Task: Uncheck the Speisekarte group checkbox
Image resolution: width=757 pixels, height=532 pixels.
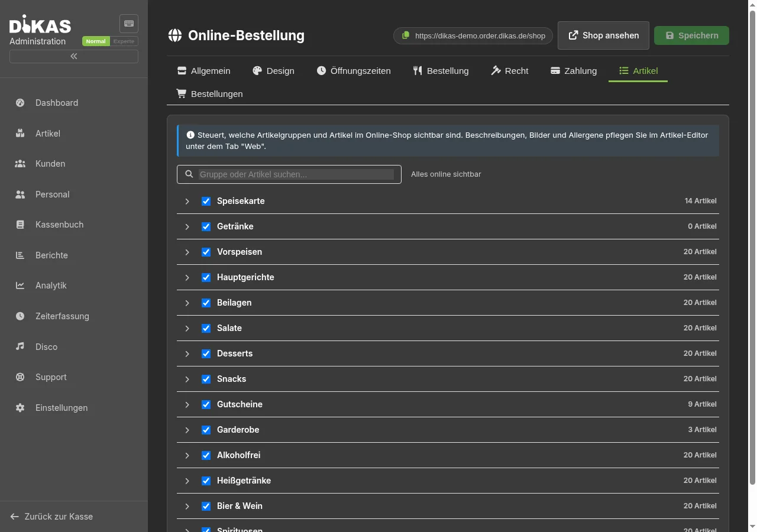Action: pos(206,201)
